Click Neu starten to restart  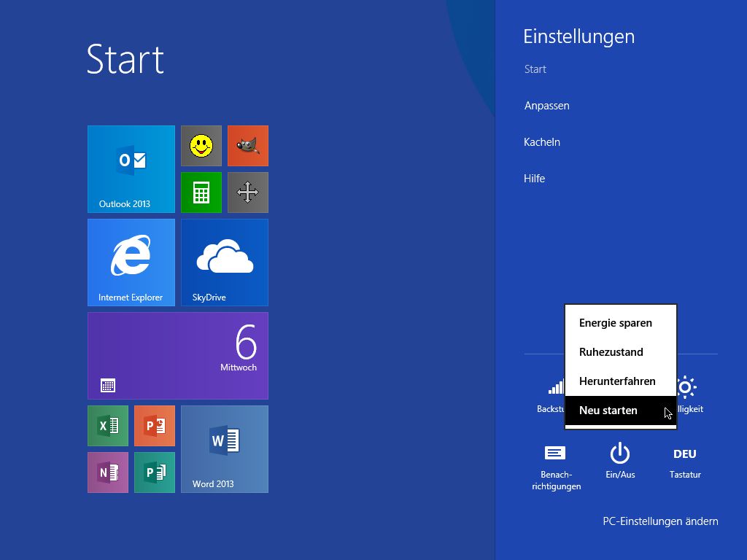tap(620, 410)
